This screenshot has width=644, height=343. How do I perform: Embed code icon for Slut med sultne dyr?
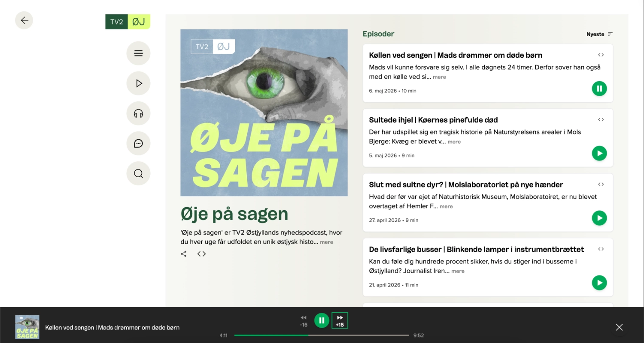(601, 184)
